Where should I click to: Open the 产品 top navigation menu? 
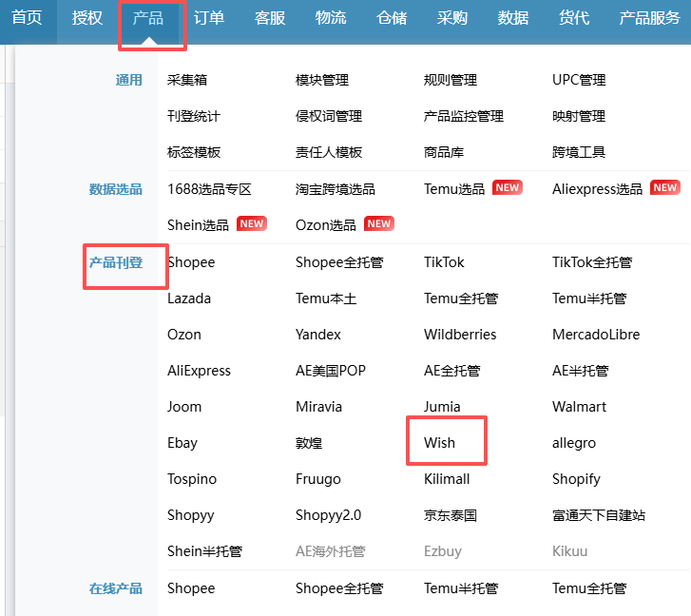[x=148, y=18]
